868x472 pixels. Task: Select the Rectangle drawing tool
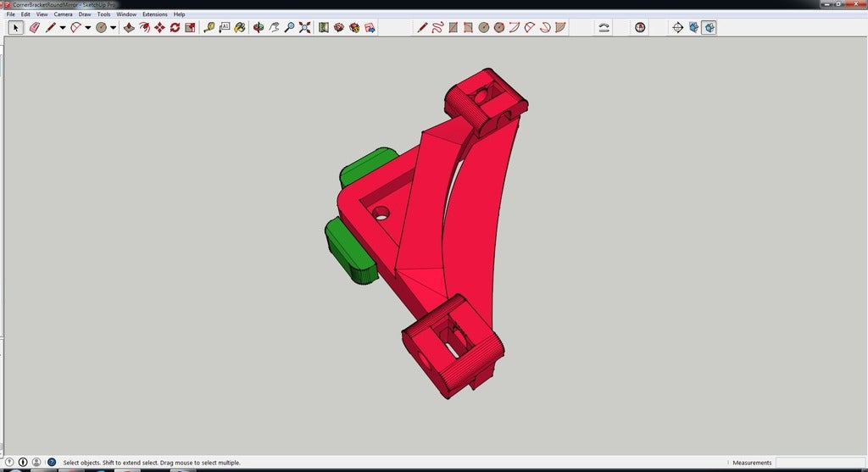click(453, 27)
